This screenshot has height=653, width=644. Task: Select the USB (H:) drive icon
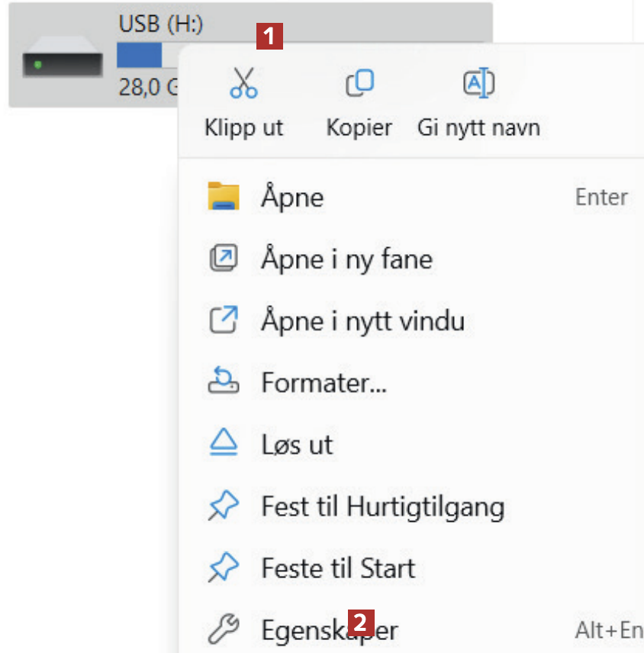[62, 63]
